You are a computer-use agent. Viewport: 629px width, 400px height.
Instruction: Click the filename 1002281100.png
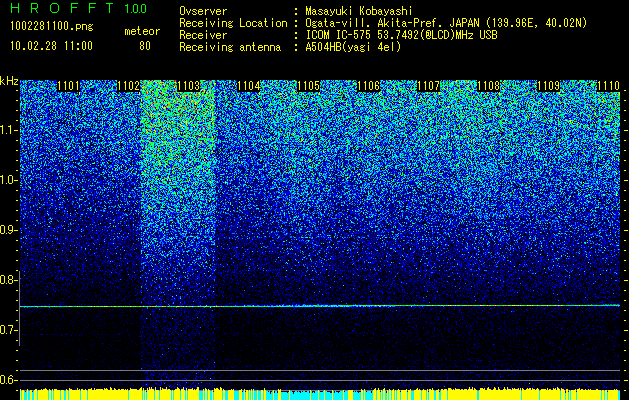(52, 27)
